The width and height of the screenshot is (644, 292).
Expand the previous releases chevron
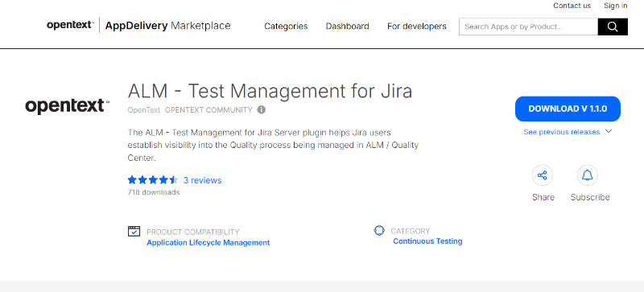click(x=609, y=131)
